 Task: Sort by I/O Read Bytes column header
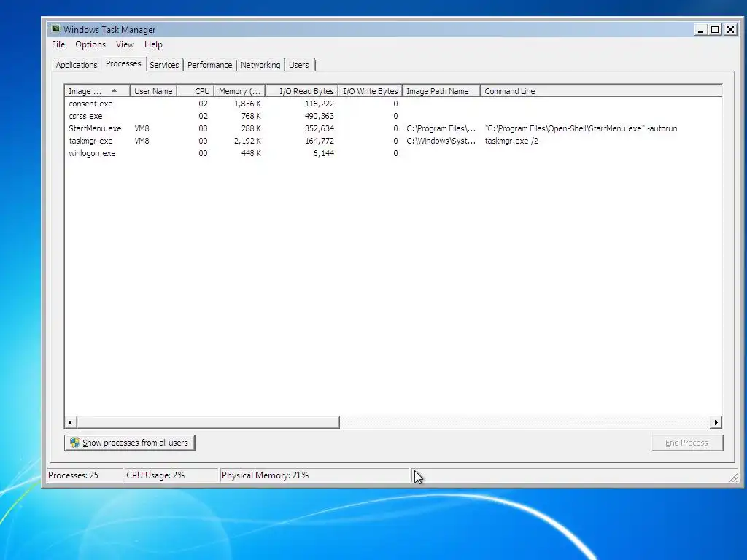(x=301, y=91)
